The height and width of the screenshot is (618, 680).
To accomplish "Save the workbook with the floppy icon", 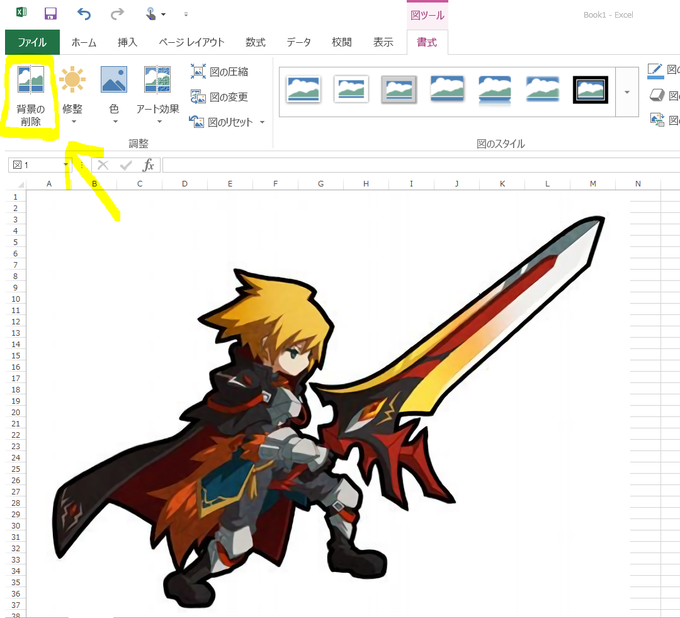I will point(51,13).
